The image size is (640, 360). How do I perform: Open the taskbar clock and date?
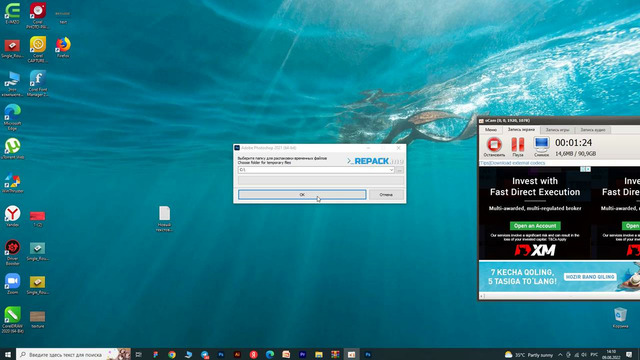tap(611, 354)
